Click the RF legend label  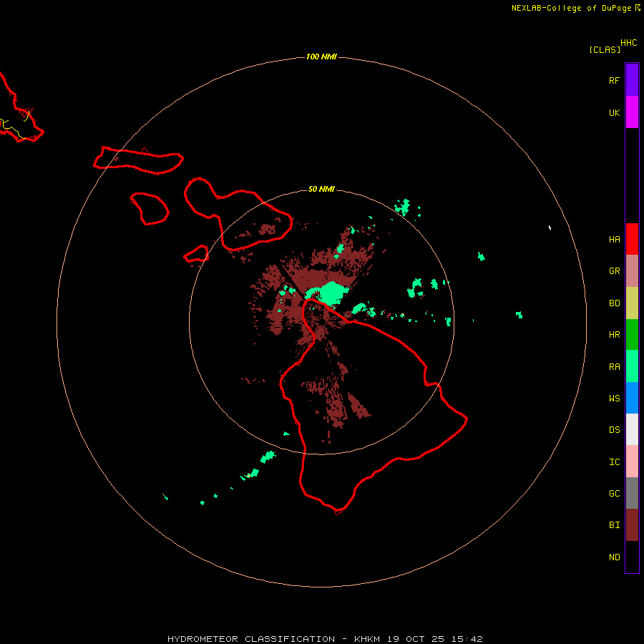point(614,81)
